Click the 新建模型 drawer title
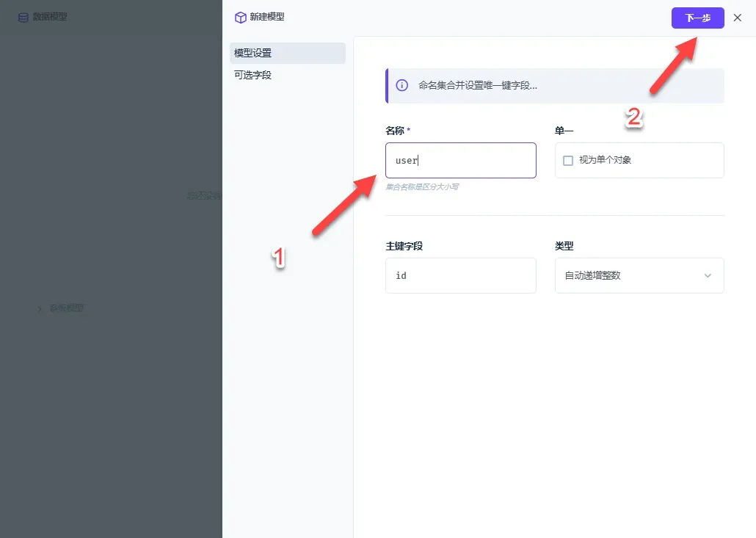756x538 pixels. point(267,17)
